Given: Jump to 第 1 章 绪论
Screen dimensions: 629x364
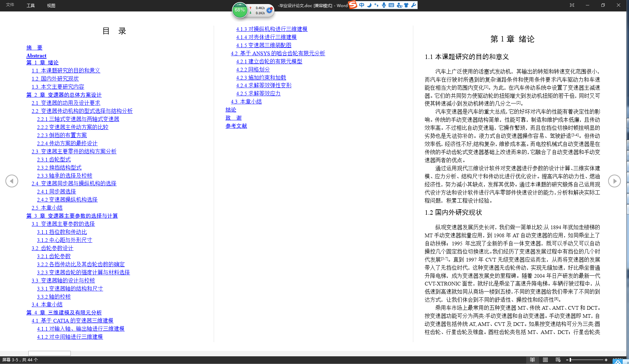Looking at the screenshot, I should 42,62.
